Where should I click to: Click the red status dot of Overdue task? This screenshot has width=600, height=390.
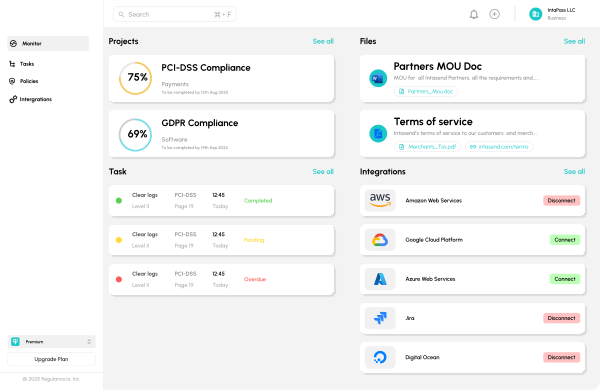click(x=119, y=279)
